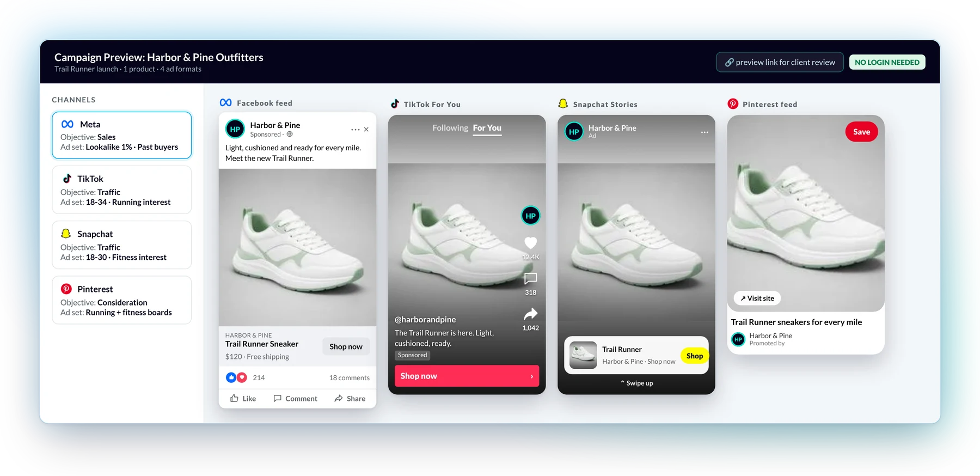
Task: Open three-dot menu on Snapchat story
Action: 705,132
